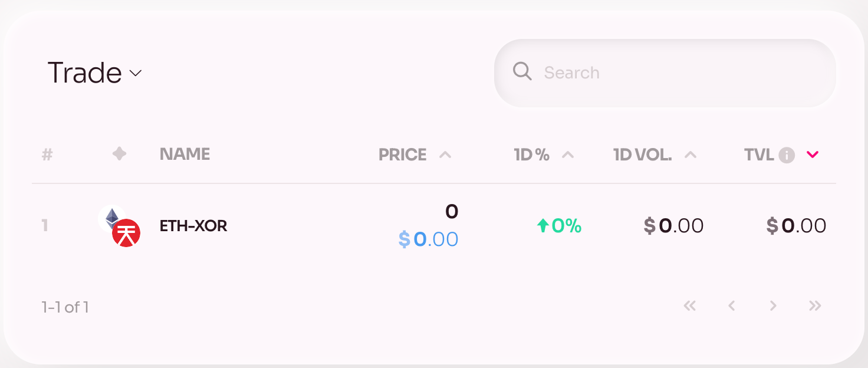Screen dimensions: 868x368
Task: Select the ETH-XOR pair name
Action: [193, 226]
